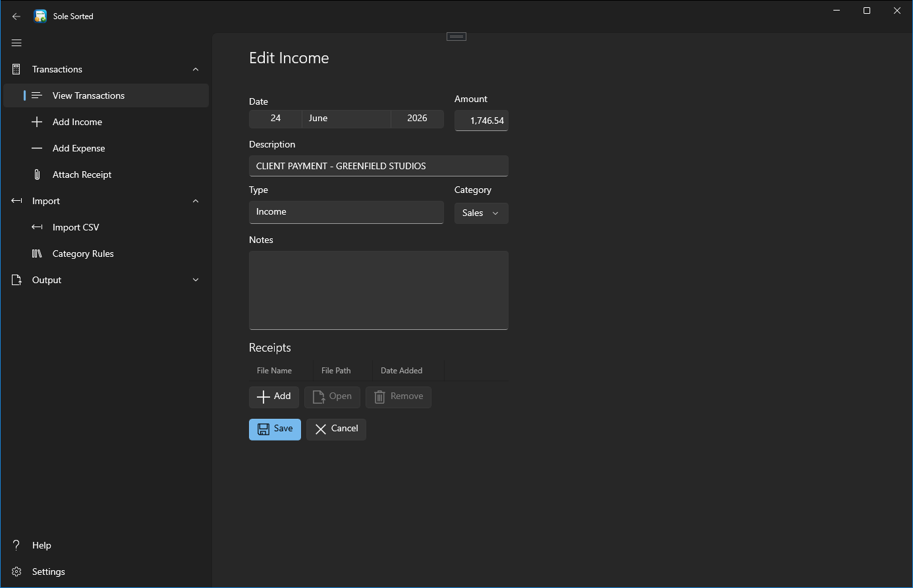Click the document icon on Open
913x588 pixels.
(x=319, y=397)
